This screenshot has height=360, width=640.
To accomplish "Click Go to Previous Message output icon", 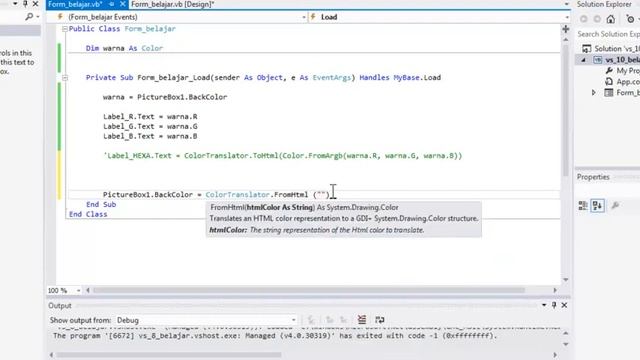I will pos(330,320).
